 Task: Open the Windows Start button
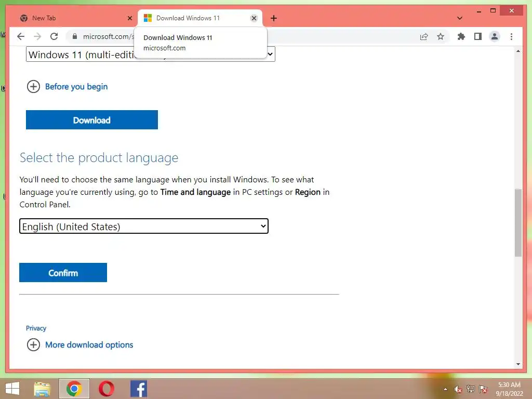click(12, 389)
